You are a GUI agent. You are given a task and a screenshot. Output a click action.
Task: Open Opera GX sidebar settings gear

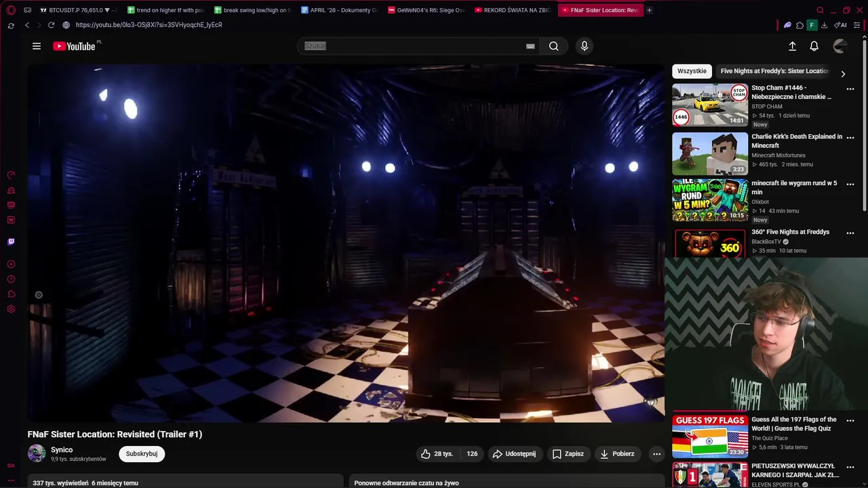click(11, 309)
